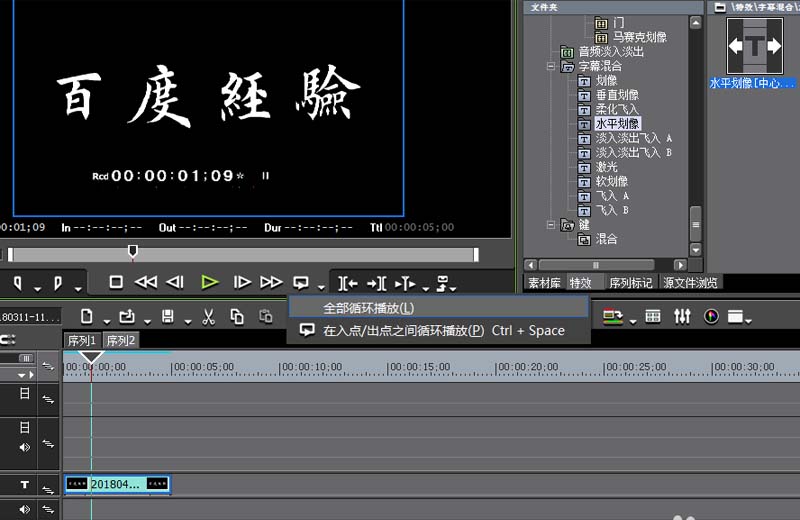800x520 pixels.
Task: Click the preview position bar slider handle
Action: (x=133, y=251)
